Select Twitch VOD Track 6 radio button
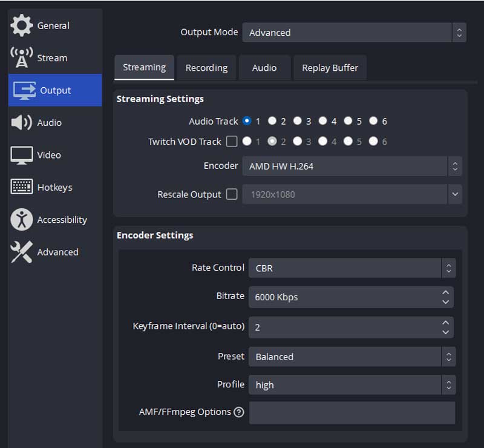The height and width of the screenshot is (448, 484). point(373,141)
